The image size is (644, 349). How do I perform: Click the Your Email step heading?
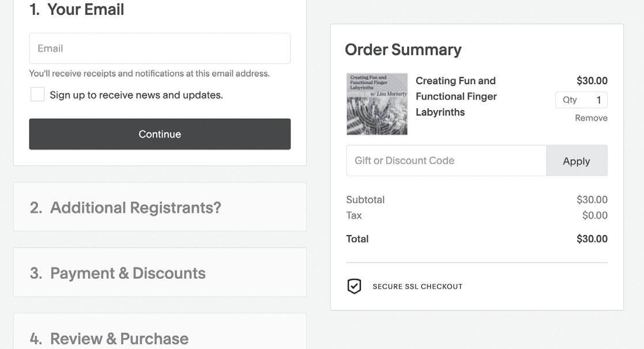[x=77, y=10]
